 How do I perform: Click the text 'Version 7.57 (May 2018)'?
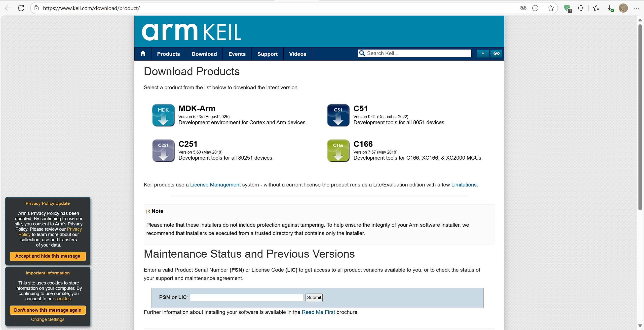[375, 152]
